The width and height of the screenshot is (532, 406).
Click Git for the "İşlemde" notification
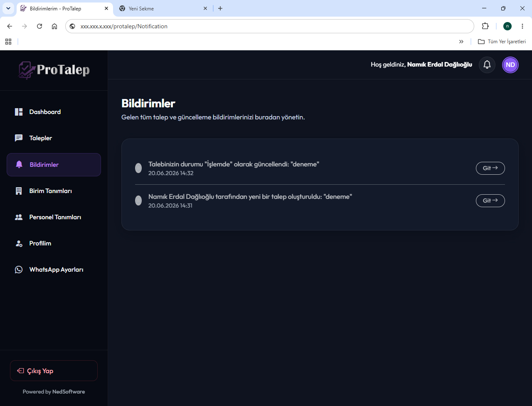coord(490,168)
